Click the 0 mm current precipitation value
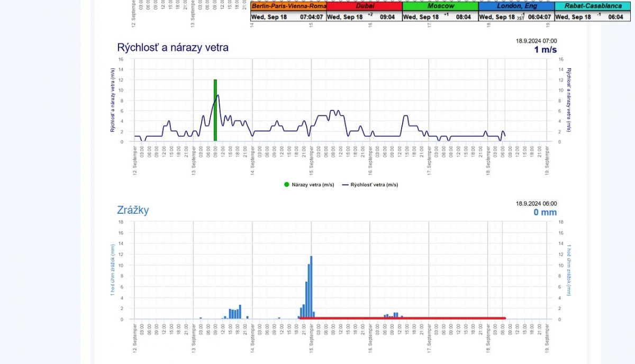 (x=545, y=212)
